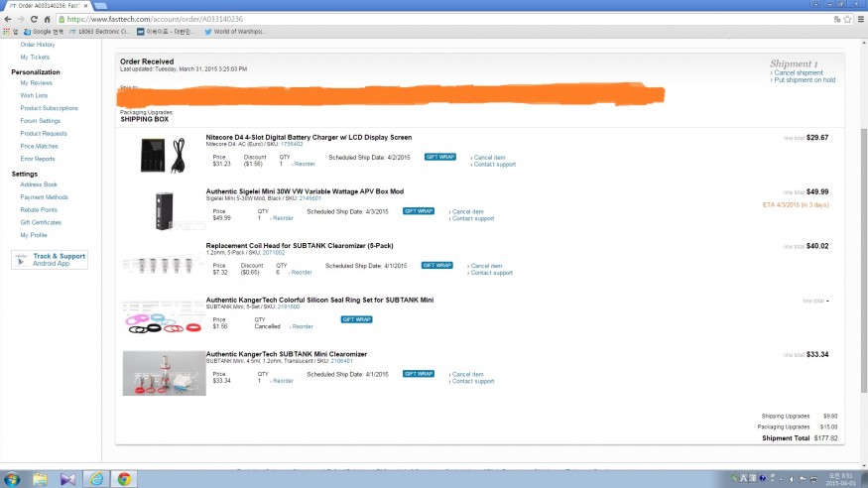The image size is (868, 488).
Task: Open the browser home icon
Action: point(47,19)
